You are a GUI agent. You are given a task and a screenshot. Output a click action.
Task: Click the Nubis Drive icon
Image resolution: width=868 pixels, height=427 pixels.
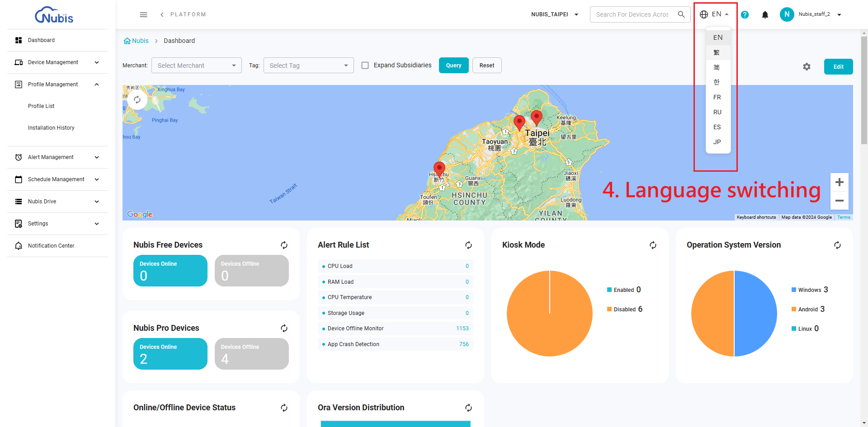(19, 202)
